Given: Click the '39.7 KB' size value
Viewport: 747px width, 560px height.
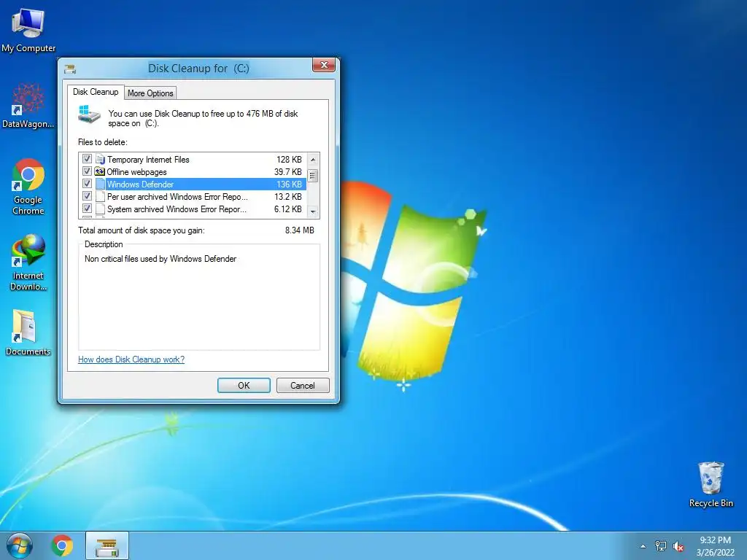Looking at the screenshot, I should click(287, 172).
